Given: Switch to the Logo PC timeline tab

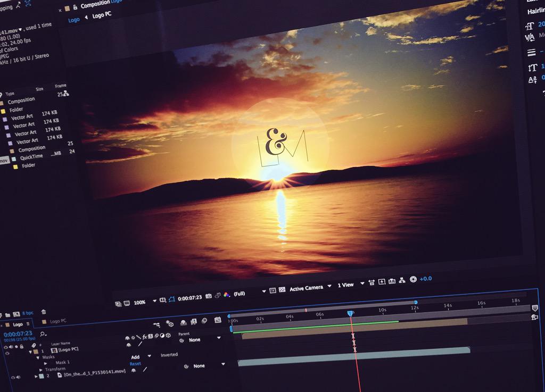Looking at the screenshot, I should [x=58, y=321].
